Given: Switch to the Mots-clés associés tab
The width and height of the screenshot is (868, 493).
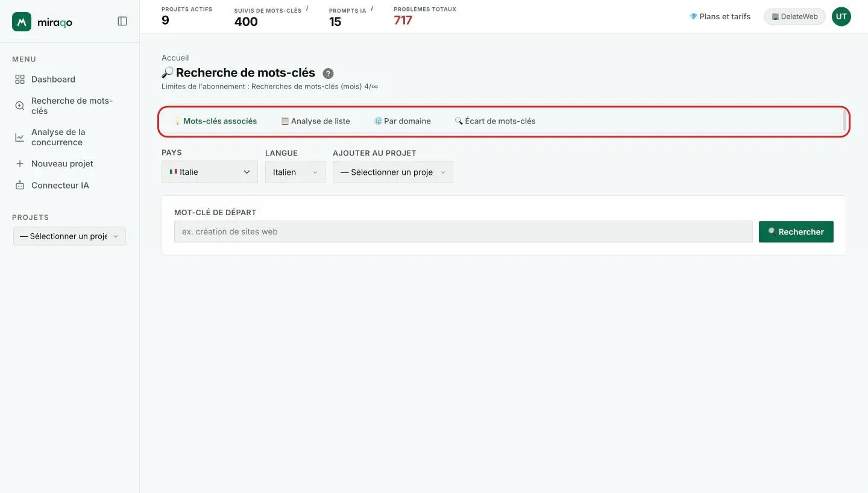Looking at the screenshot, I should tap(216, 121).
